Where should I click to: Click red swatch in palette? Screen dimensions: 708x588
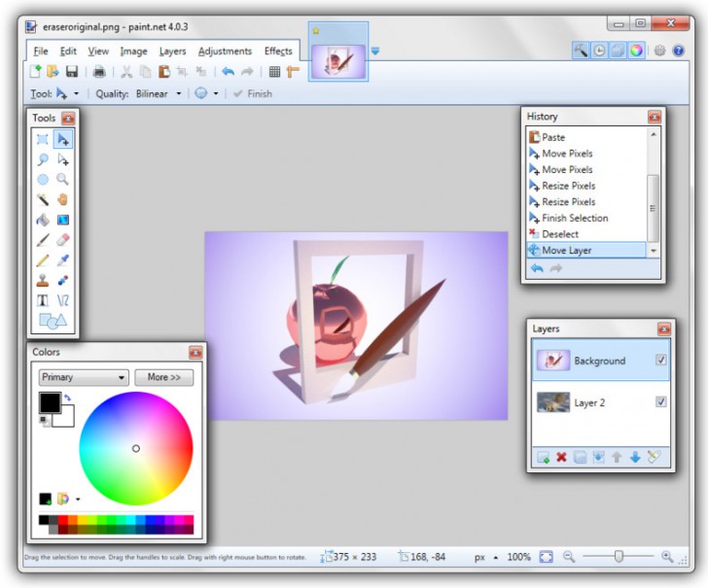point(63,520)
